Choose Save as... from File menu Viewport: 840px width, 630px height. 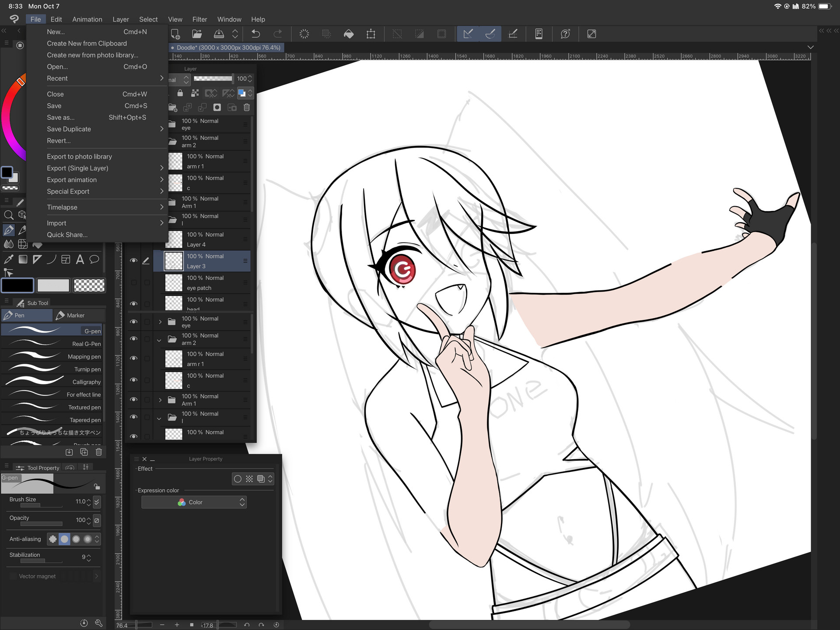97,117
